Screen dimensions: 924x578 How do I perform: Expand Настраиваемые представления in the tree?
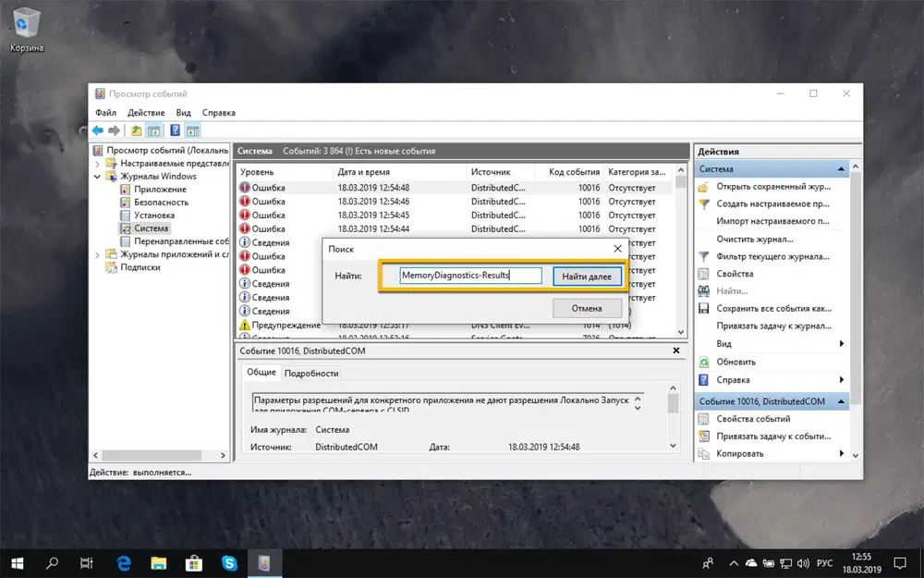point(96,164)
